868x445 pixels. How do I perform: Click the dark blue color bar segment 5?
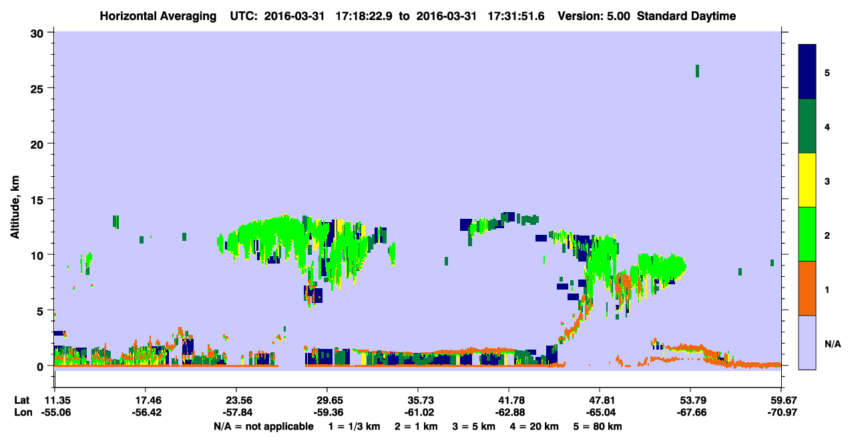pos(807,72)
